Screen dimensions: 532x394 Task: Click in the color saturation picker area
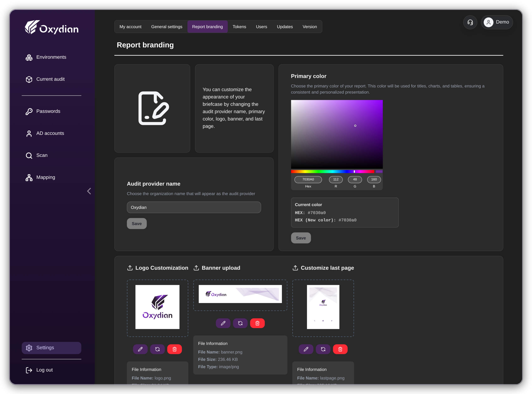click(x=337, y=134)
